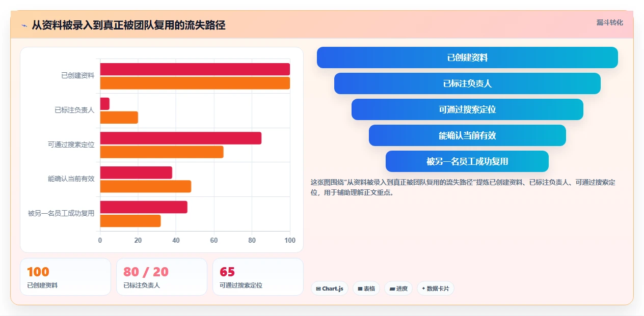The image size is (644, 316).
Task: Open the stat card showing 65
Action: tap(258, 277)
